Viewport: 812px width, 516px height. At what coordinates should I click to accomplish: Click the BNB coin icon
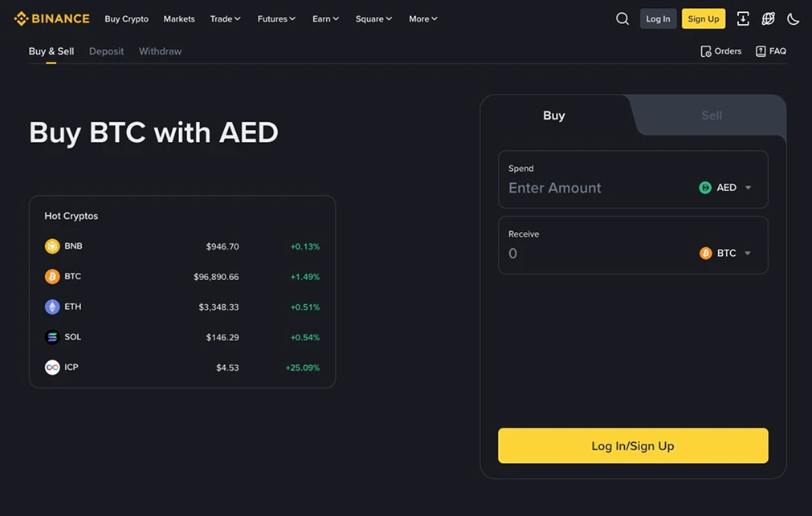[x=51, y=246]
